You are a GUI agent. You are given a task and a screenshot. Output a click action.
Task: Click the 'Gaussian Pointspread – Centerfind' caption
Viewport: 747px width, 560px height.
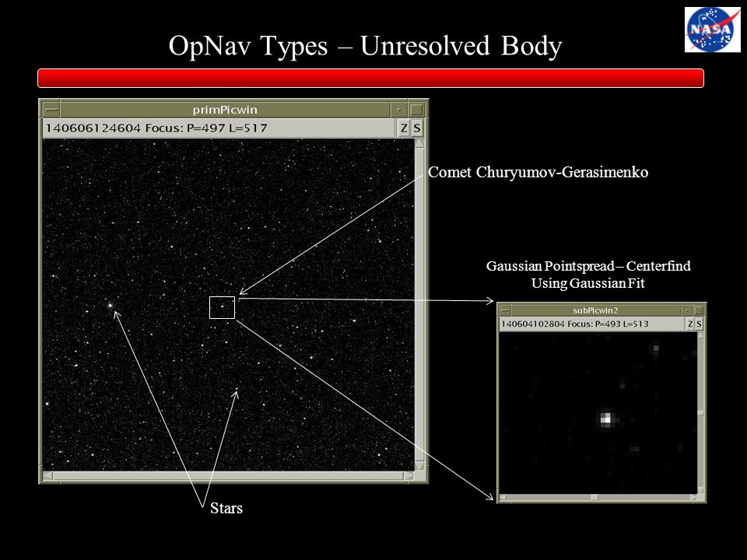tap(588, 266)
